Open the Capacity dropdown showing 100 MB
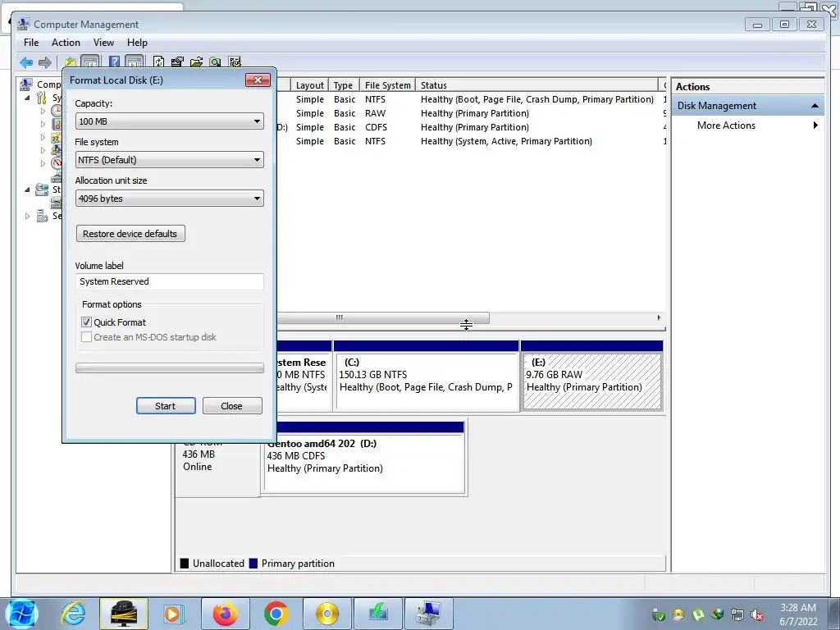The width and height of the screenshot is (840, 630). [169, 121]
